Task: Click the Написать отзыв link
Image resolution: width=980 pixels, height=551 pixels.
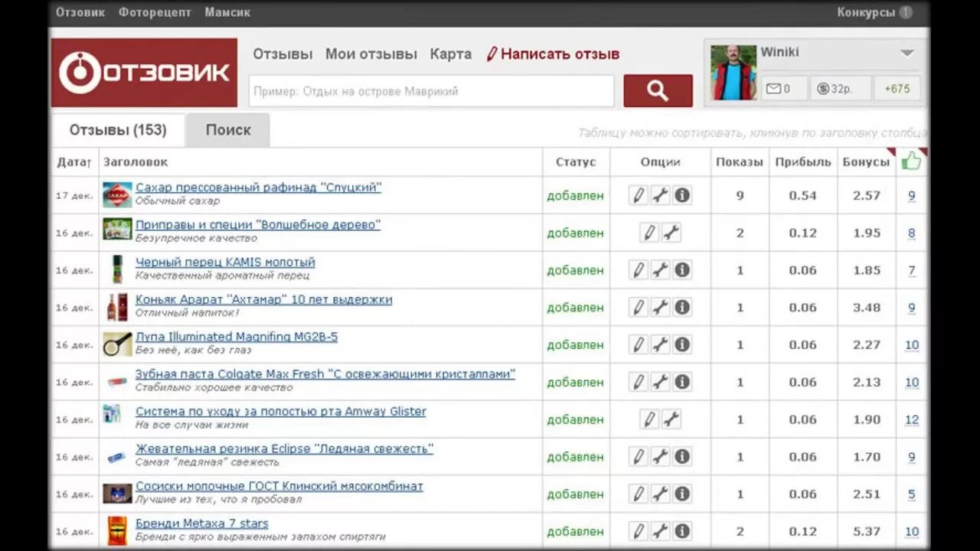Action: pyautogui.click(x=553, y=54)
